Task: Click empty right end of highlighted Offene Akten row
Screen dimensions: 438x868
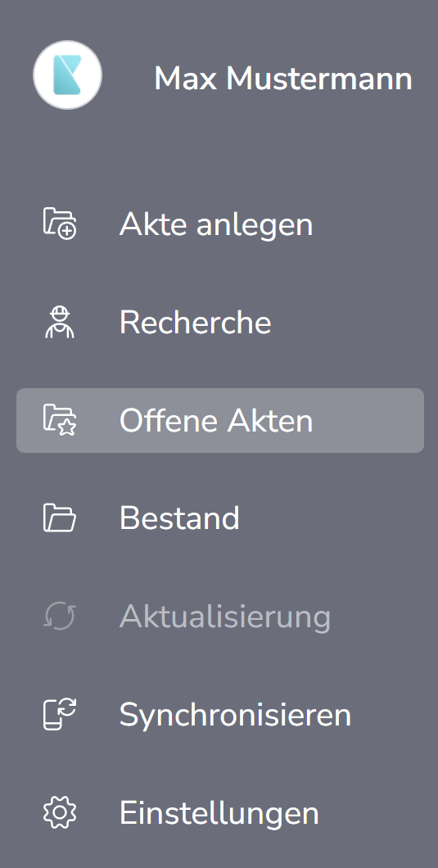Action: 377,420
